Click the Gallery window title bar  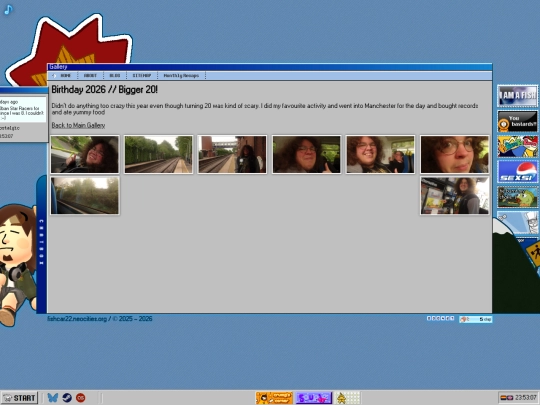(270, 67)
